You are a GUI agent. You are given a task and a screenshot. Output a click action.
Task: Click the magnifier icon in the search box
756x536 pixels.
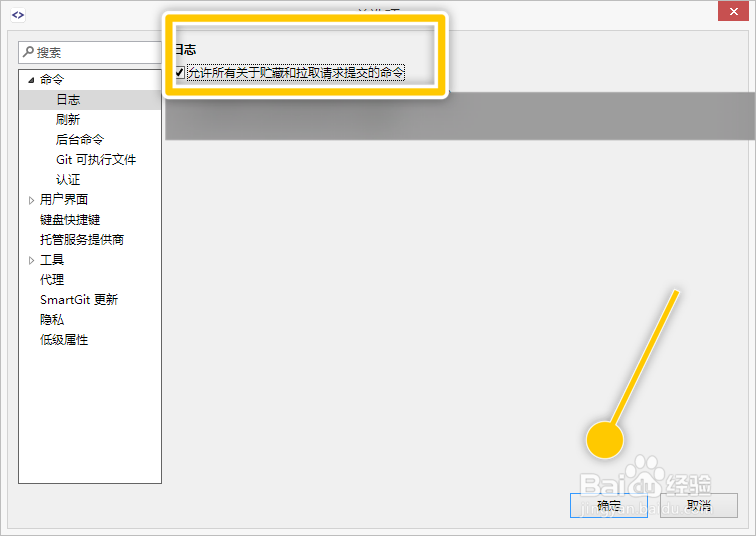[x=28, y=52]
